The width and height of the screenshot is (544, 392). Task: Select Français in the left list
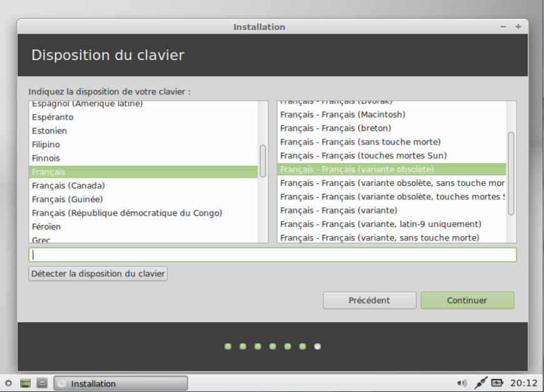tap(143, 172)
